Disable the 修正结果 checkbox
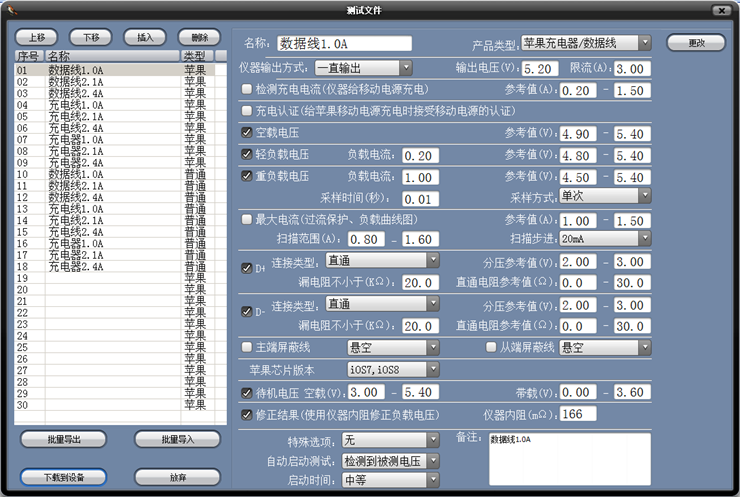Image resolution: width=740 pixels, height=497 pixels. (247, 413)
